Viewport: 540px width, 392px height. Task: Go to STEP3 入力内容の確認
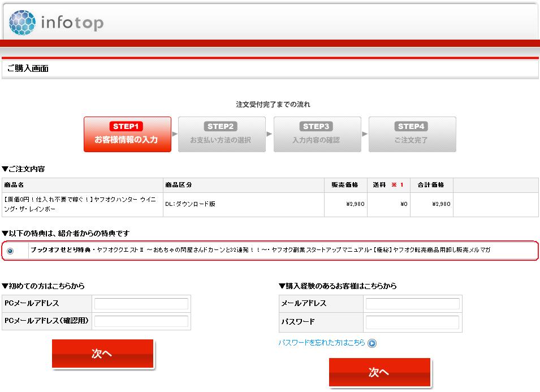(x=317, y=134)
